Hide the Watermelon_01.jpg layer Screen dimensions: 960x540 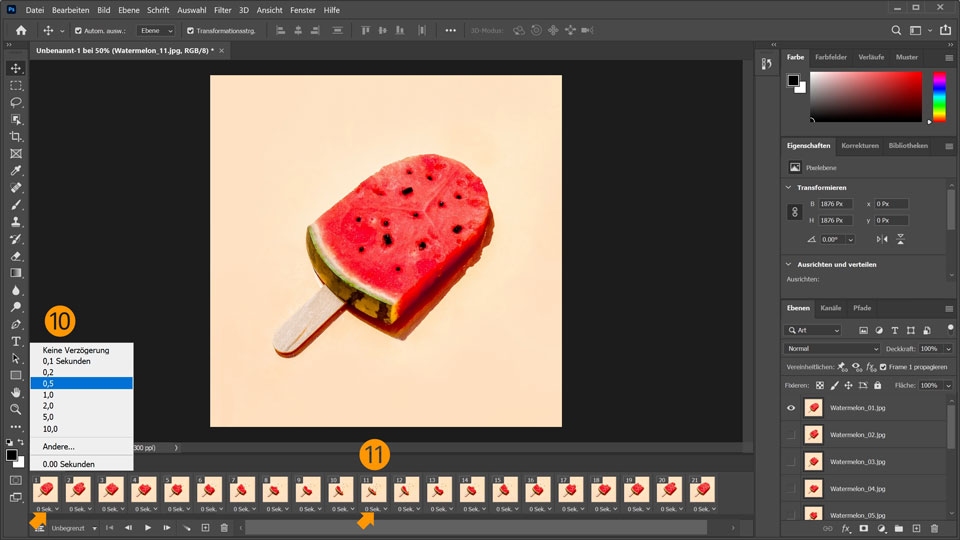point(791,408)
